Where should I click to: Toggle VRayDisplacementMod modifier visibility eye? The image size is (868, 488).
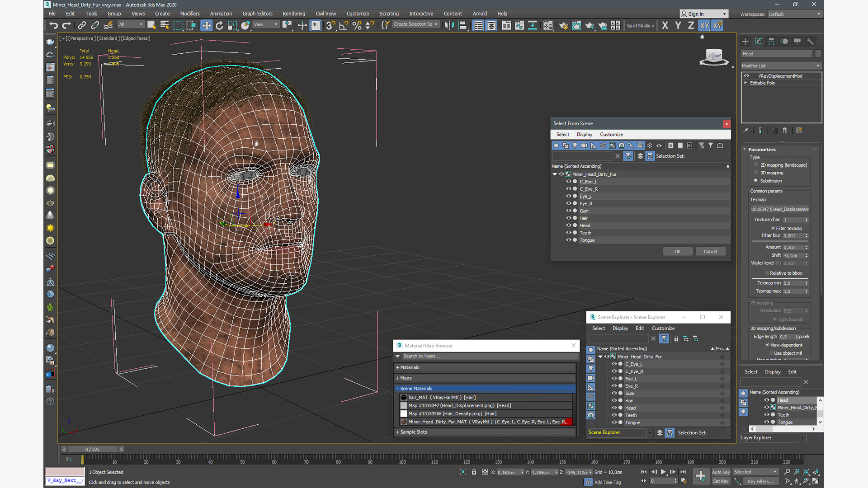point(747,76)
